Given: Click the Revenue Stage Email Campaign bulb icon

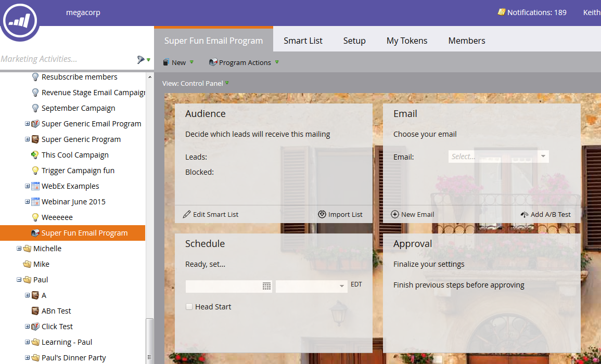Looking at the screenshot, I should [x=35, y=93].
